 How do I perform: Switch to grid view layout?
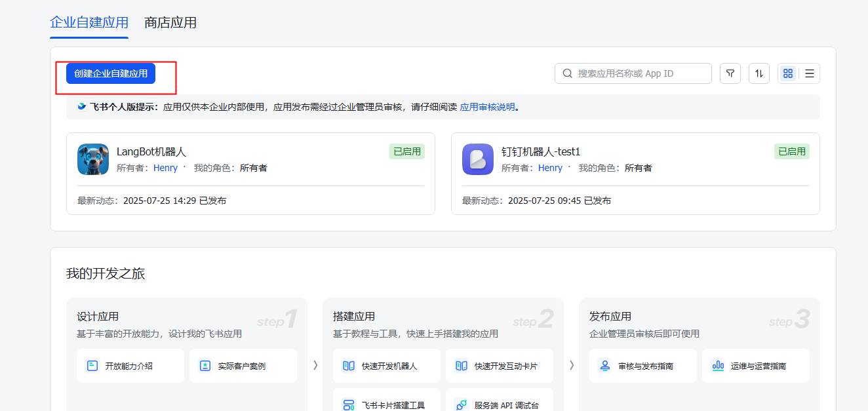[788, 73]
